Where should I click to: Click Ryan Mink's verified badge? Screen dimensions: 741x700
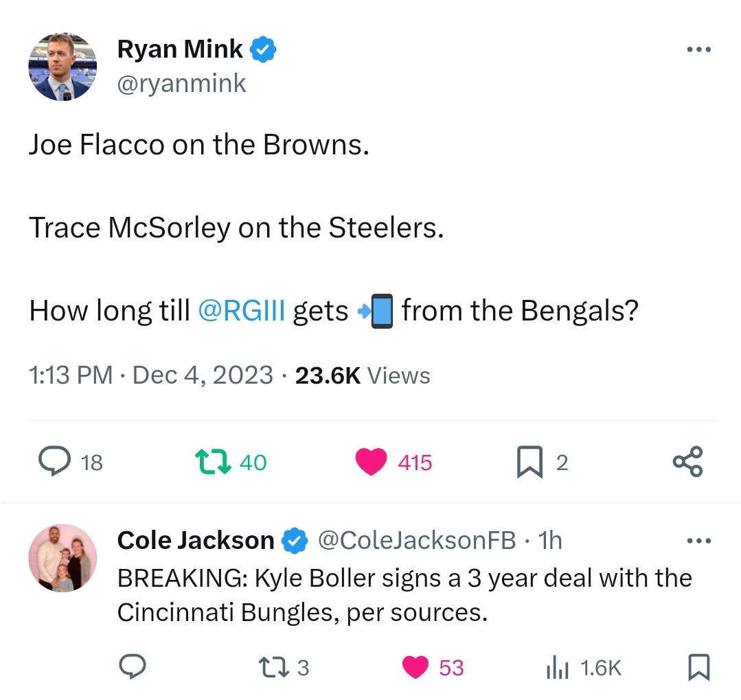263,49
